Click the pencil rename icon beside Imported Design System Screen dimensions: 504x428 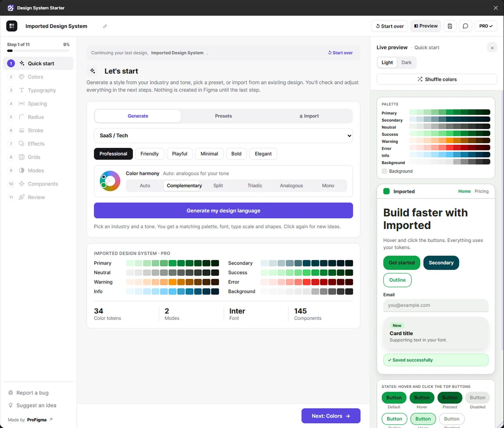point(105,26)
